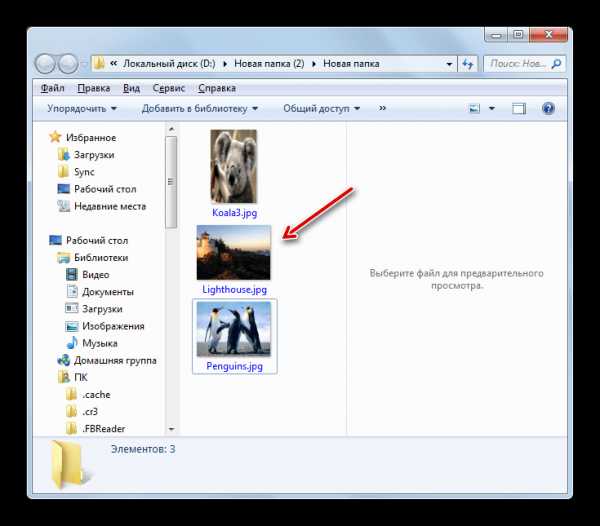Click the refresh button beside address bar
The image size is (600, 526).
[x=468, y=64]
